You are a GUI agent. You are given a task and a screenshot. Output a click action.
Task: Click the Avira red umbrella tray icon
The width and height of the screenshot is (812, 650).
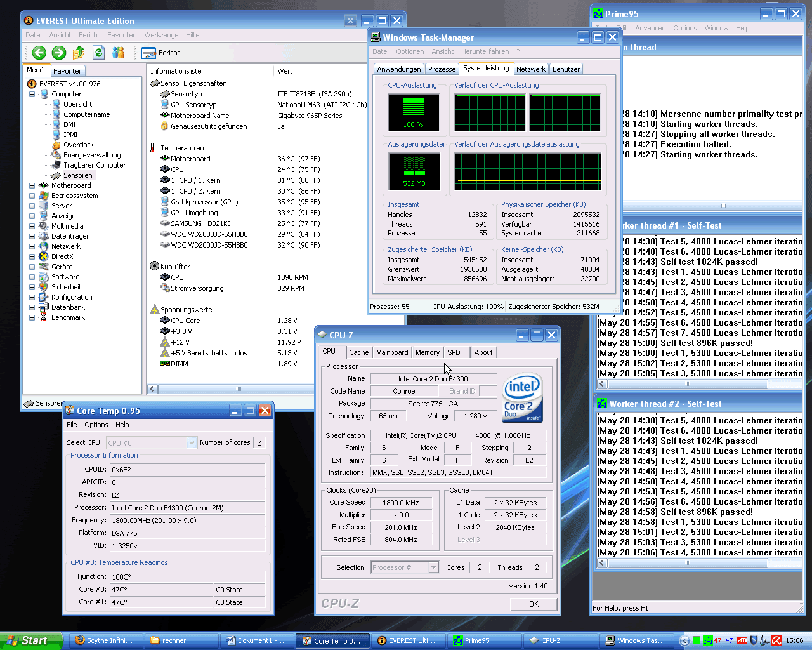pyautogui.click(x=776, y=640)
